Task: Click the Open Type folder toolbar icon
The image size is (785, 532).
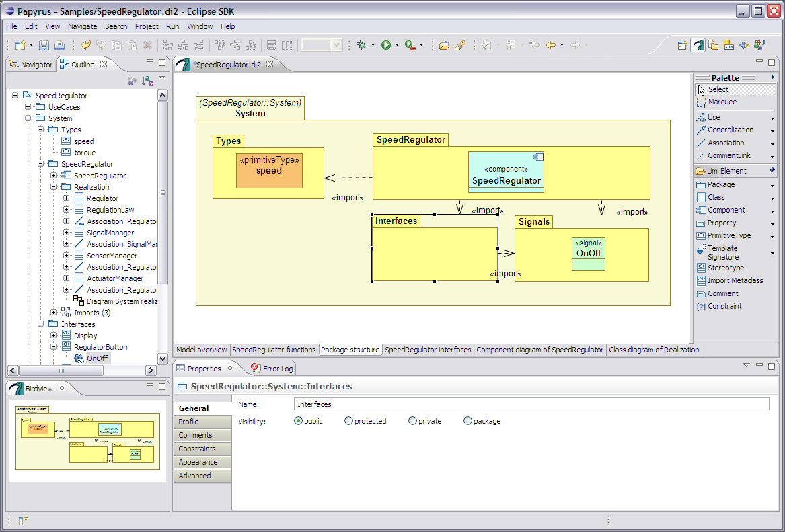Action: tap(443, 46)
